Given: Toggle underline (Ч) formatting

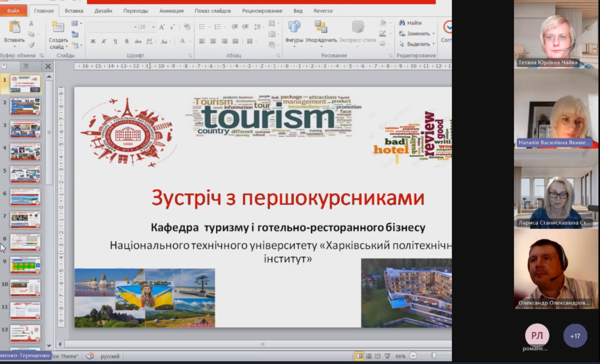Looking at the screenshot, I should [115, 41].
